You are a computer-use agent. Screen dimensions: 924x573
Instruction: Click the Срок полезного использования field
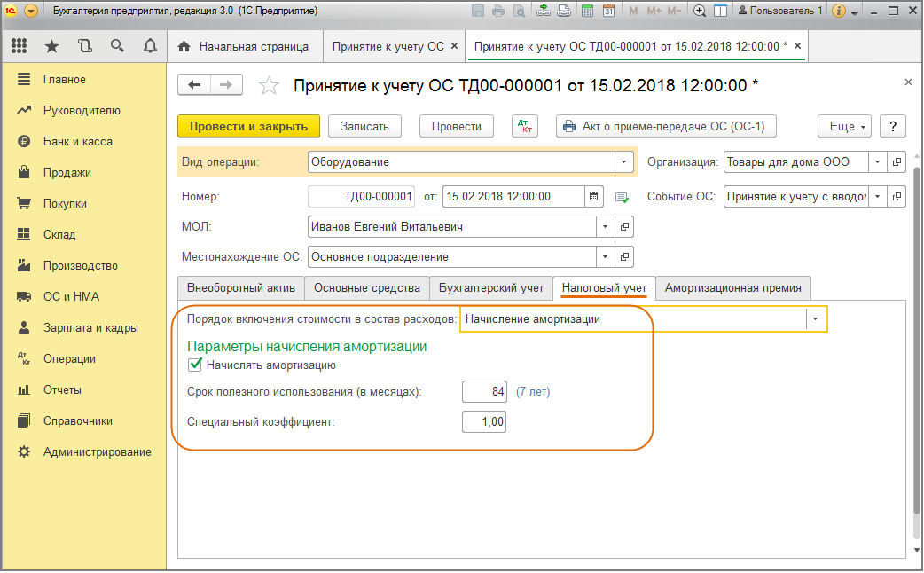point(484,391)
